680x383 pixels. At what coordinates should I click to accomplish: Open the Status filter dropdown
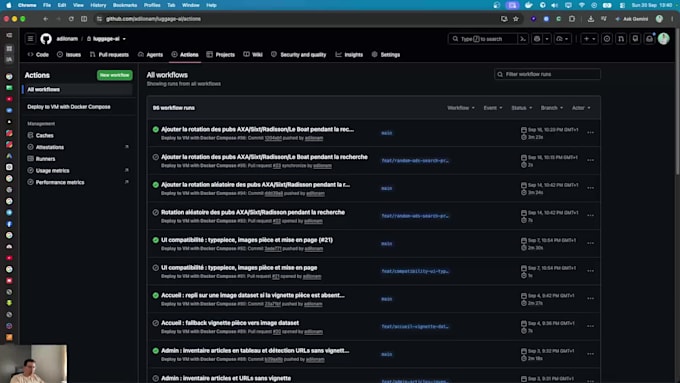(x=521, y=108)
